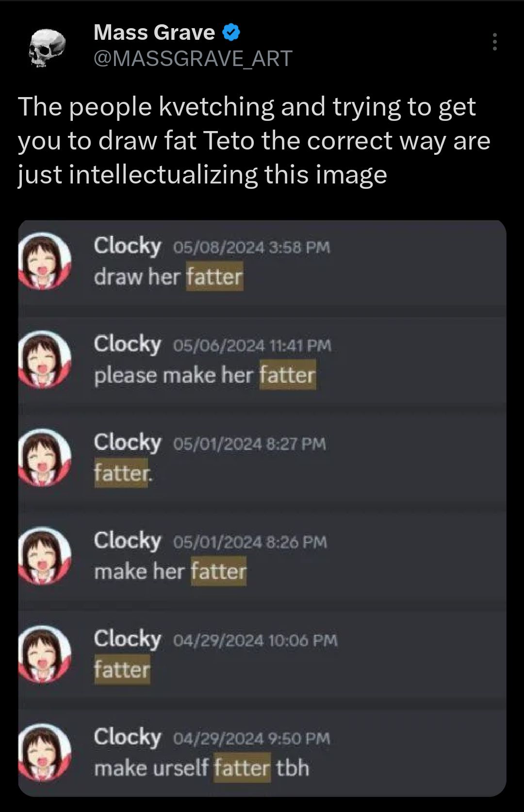
Task: Tap Clocky's avatar beside "please make her fatter"
Action: tap(45, 360)
